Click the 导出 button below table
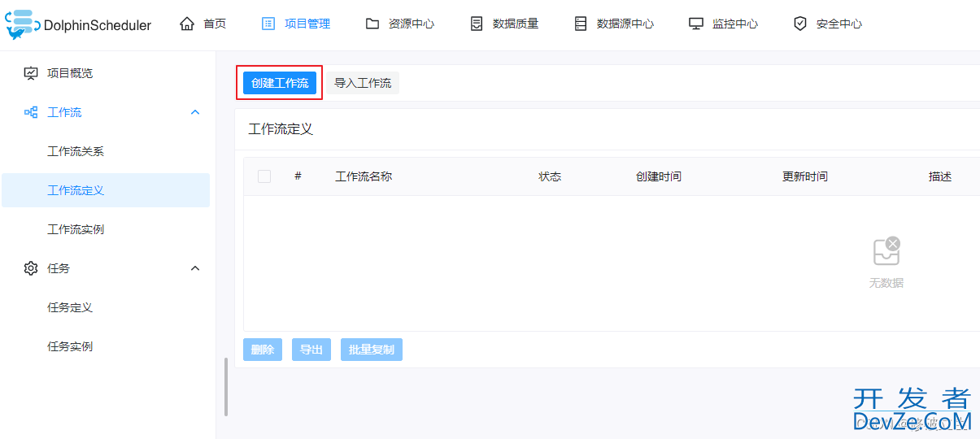This screenshot has height=439, width=980. (x=311, y=350)
